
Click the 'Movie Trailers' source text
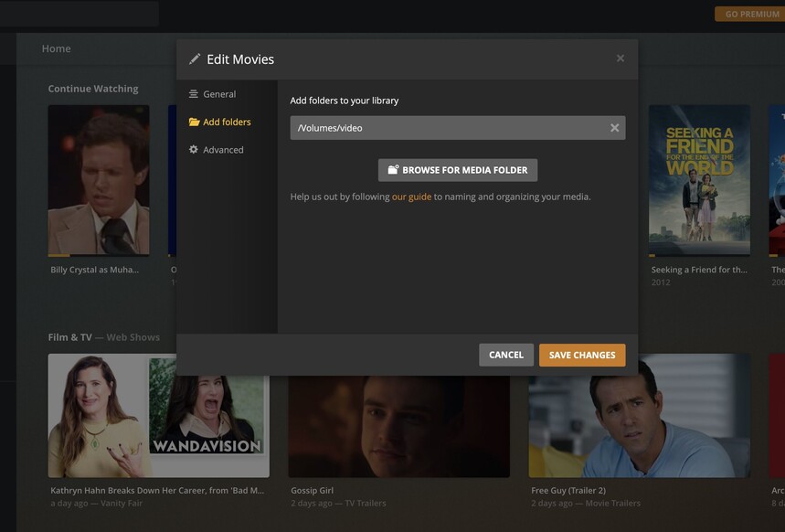coord(613,503)
